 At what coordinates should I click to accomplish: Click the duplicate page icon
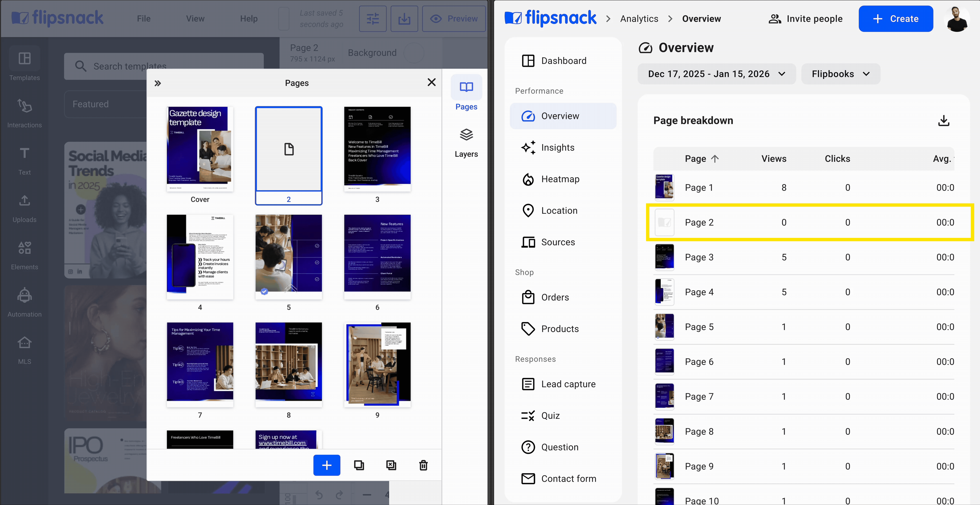click(359, 465)
